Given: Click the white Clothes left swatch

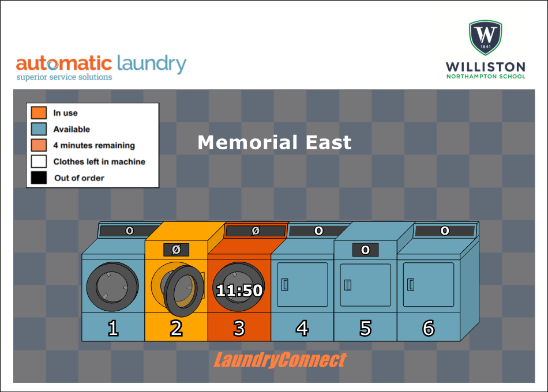Looking at the screenshot, I should coord(39,161).
